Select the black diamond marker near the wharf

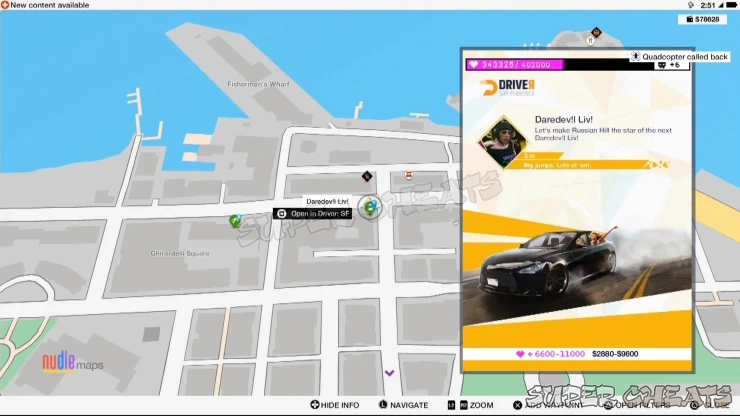[367, 176]
